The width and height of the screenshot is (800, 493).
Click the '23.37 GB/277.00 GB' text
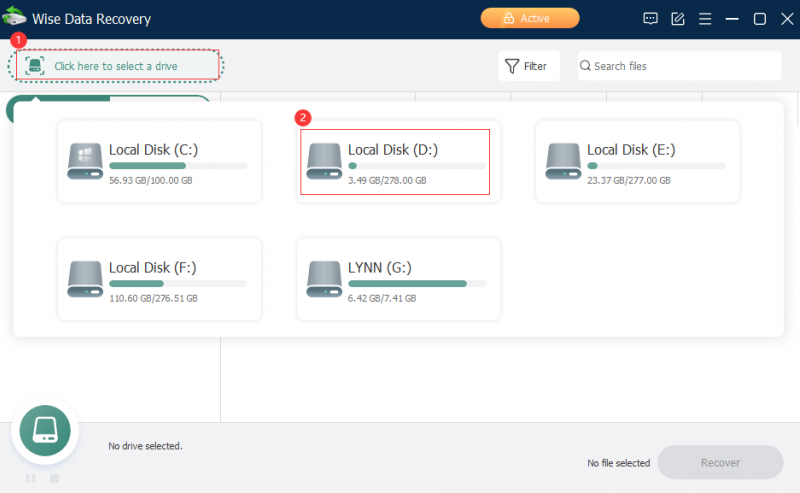click(629, 180)
